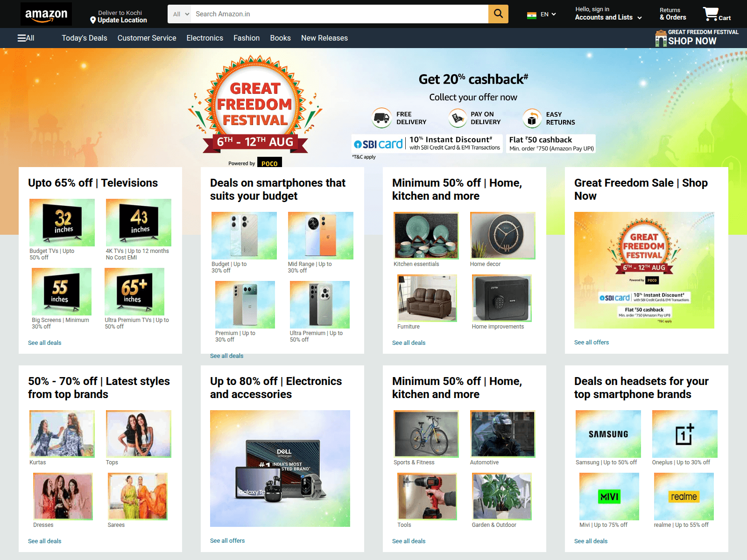Open the hamburger All menu
747x560 pixels.
pos(26,38)
